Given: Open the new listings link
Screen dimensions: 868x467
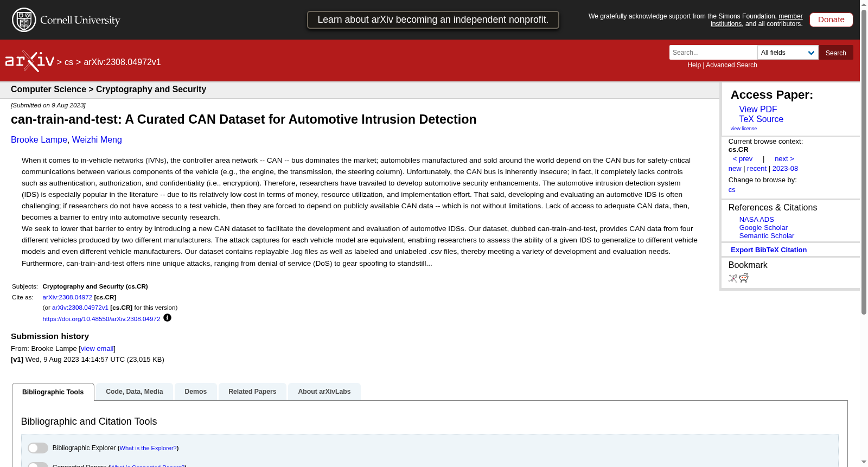Looking at the screenshot, I should click(735, 169).
